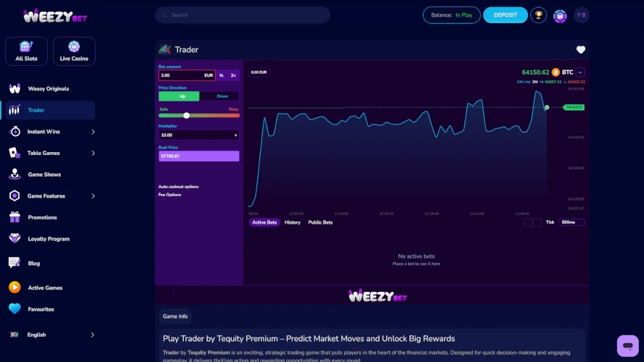644x362 pixels.
Task: Click the Table Games cards icon
Action: (x=14, y=153)
